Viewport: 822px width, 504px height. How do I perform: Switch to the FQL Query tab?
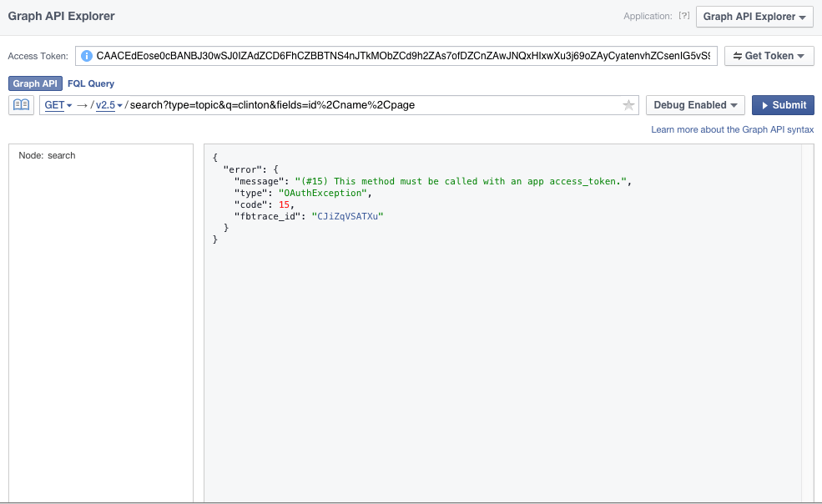[x=92, y=83]
